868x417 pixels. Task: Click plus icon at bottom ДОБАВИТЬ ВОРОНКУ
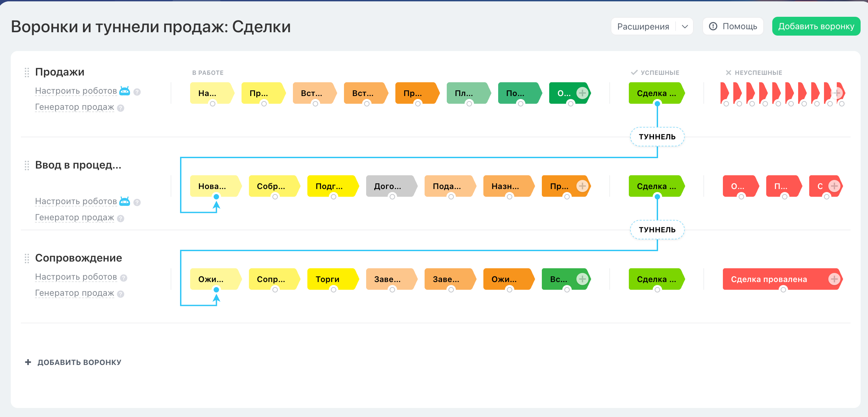[28, 362]
